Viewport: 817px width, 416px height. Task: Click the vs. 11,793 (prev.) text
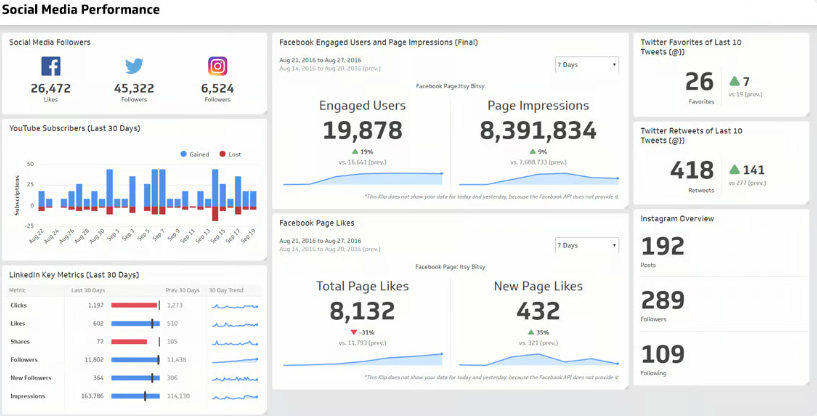[362, 342]
